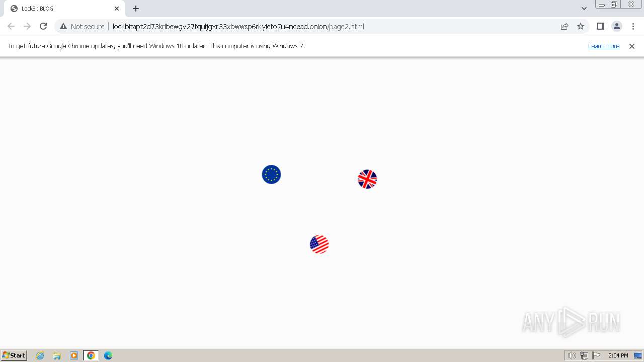Click the Not secure site info chip

pos(82,26)
